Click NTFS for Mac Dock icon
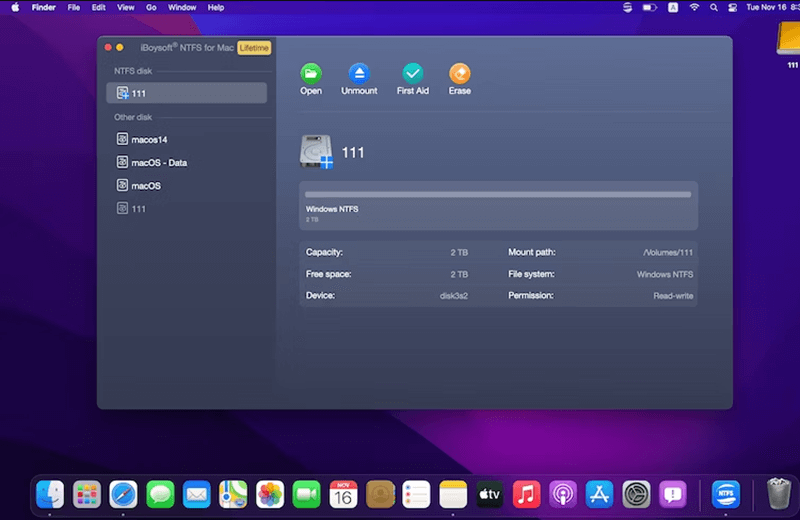800x520 pixels. pos(726,494)
